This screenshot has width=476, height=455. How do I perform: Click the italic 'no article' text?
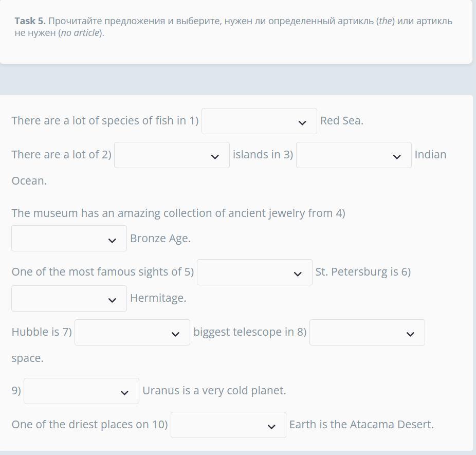pos(80,33)
